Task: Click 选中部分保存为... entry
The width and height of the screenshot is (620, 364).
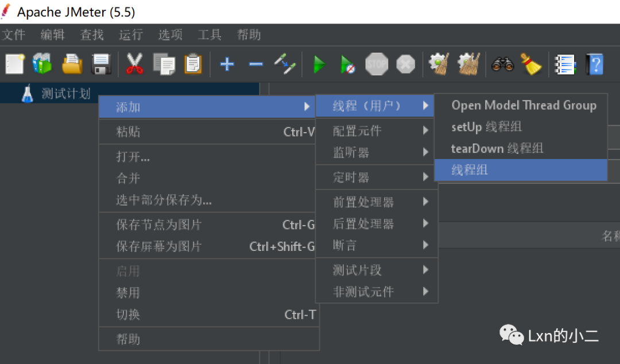Action: click(x=207, y=200)
